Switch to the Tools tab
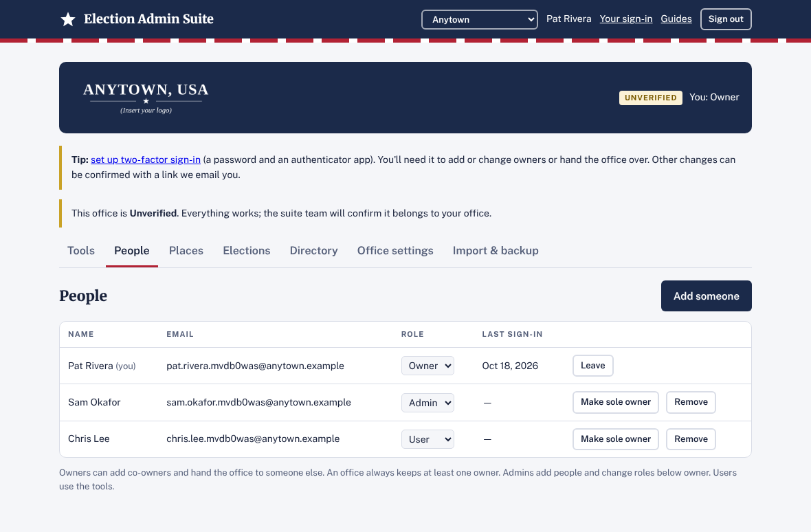811x532 pixels. [x=81, y=251]
